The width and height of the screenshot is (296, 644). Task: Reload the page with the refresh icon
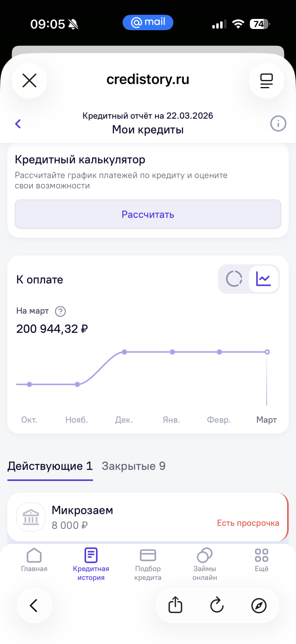[x=217, y=605]
